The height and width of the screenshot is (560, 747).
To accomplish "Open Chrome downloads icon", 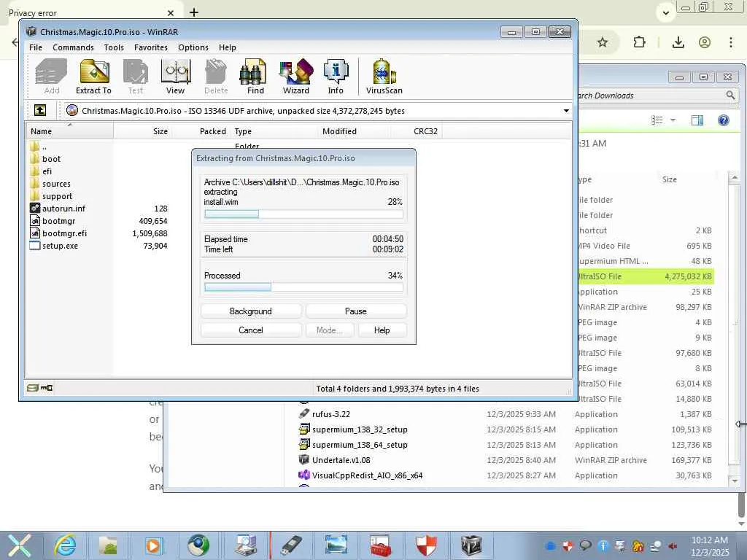I will coord(678,42).
